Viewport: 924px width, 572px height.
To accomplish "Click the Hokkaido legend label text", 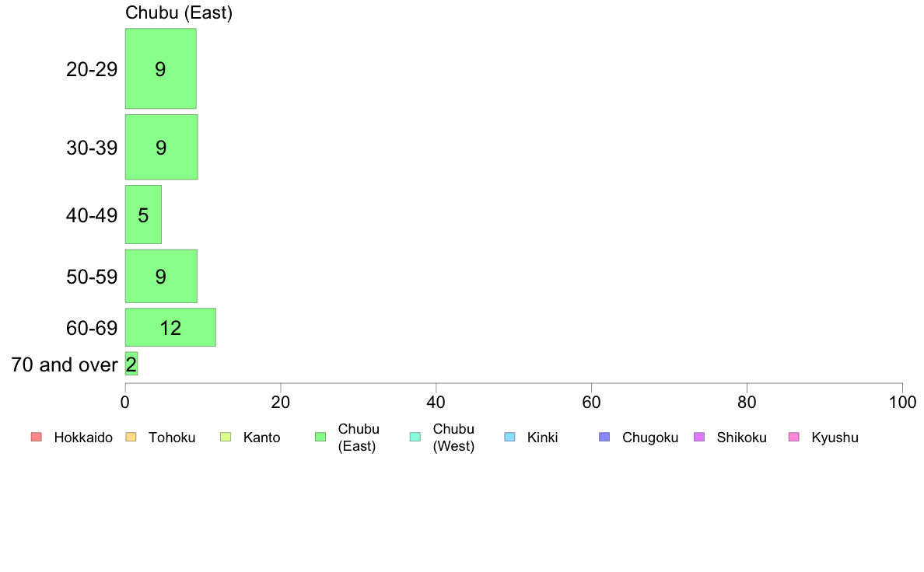I will (83, 438).
